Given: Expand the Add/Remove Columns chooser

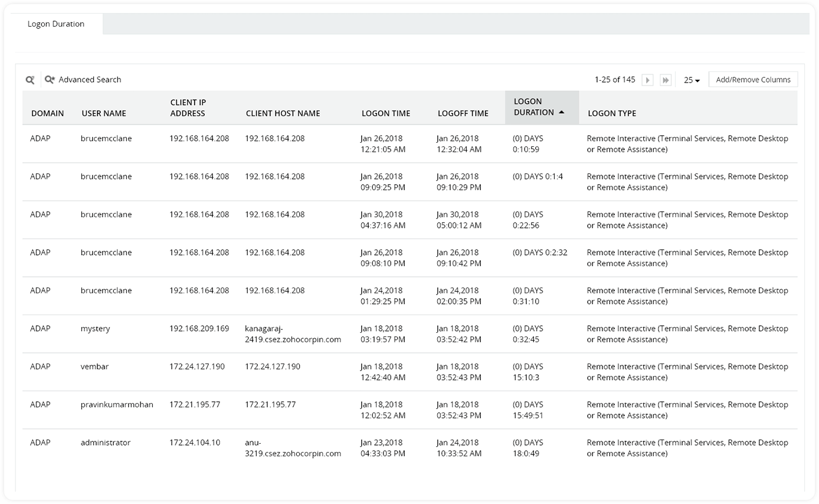Looking at the screenshot, I should pyautogui.click(x=753, y=79).
